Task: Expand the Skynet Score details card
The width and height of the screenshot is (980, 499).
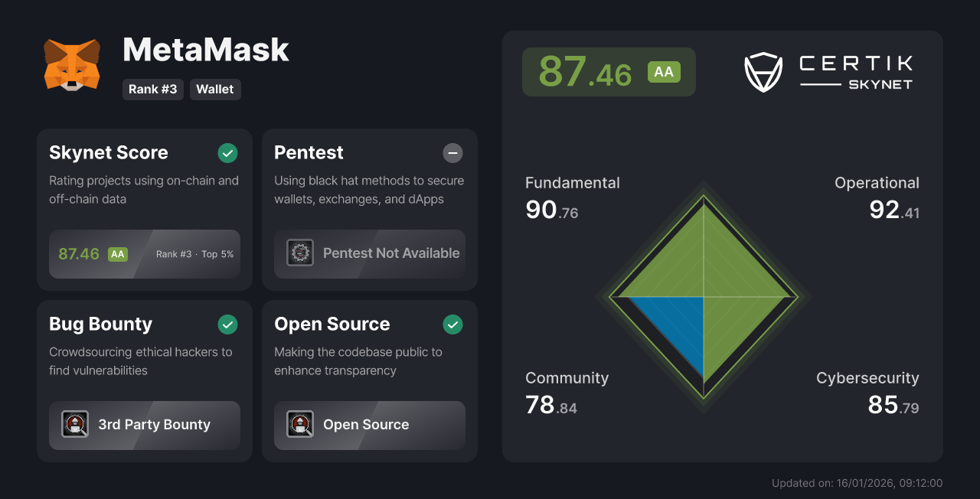Action: point(144,209)
